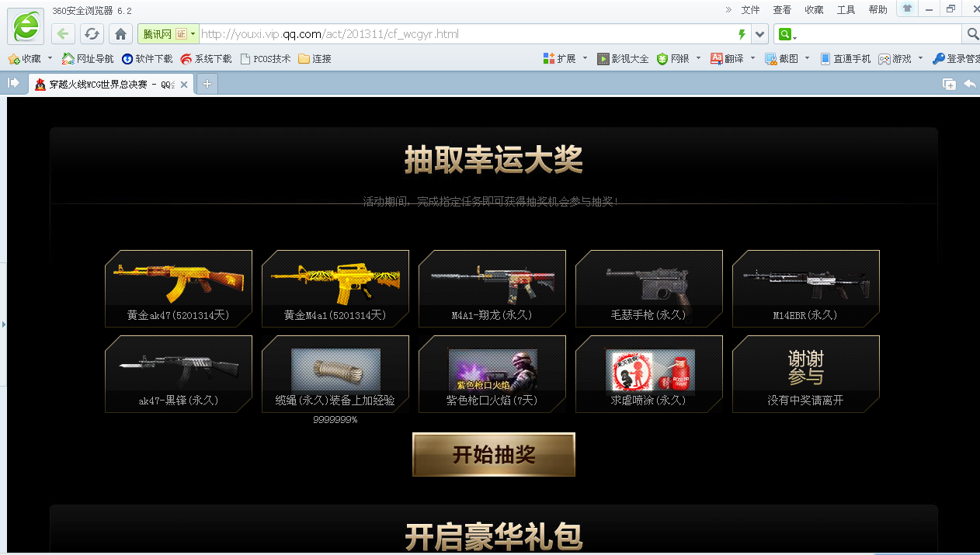Open the 软件下载 bookmark

click(147, 58)
